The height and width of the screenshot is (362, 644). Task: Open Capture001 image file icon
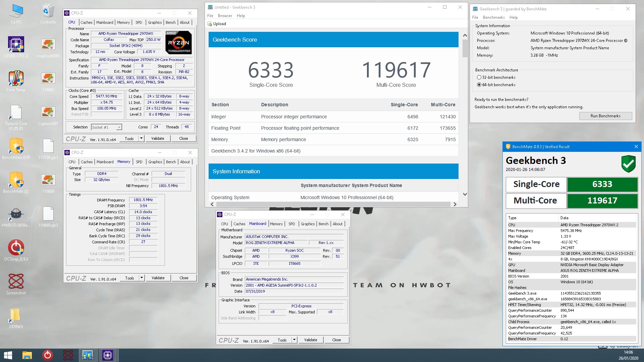click(x=48, y=115)
